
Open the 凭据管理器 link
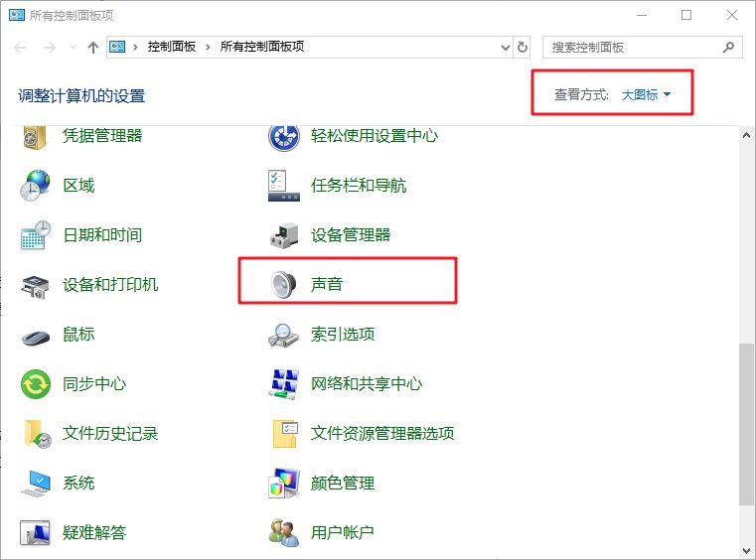pyautogui.click(x=102, y=136)
